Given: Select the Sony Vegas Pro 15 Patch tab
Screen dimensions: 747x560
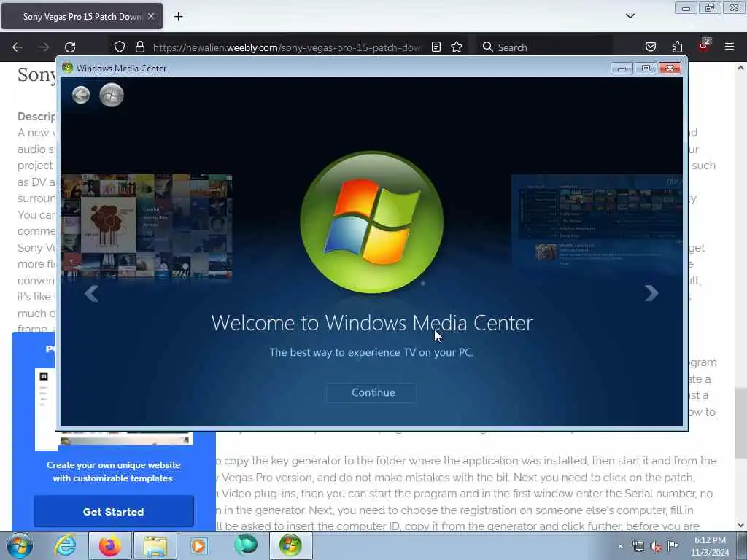Looking at the screenshot, I should (82, 16).
